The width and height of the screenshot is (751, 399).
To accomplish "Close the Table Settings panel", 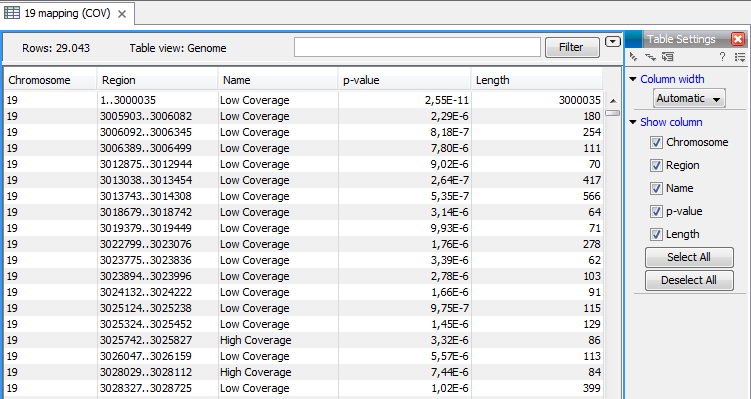I will pyautogui.click(x=738, y=39).
